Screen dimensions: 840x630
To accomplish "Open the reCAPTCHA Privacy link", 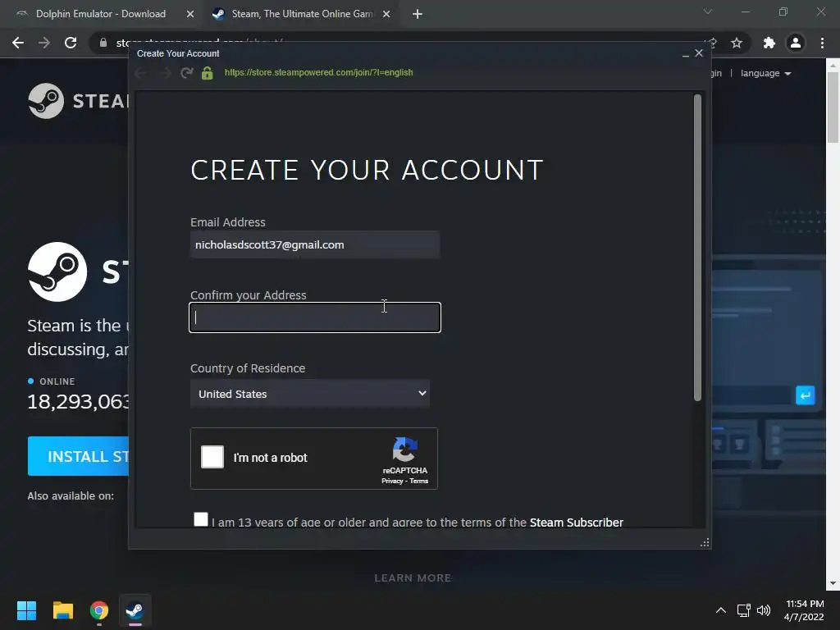I will (392, 481).
